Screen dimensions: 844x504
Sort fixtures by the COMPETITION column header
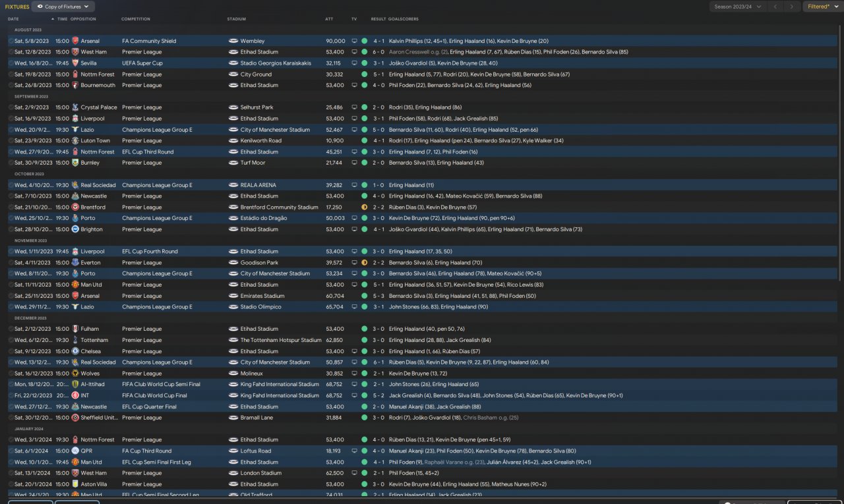coord(136,19)
